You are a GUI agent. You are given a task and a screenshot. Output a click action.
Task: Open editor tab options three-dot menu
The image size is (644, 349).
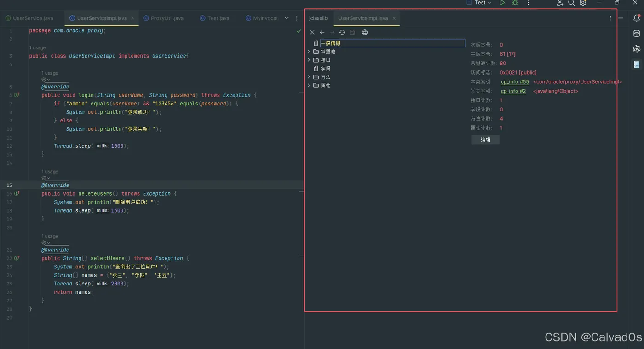[x=297, y=18]
